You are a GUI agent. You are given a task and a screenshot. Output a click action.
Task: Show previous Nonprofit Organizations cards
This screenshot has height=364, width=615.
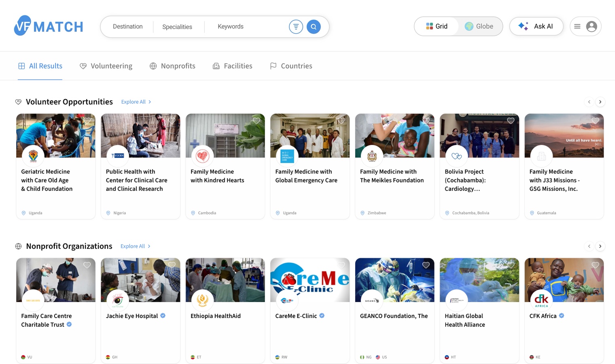[x=589, y=246]
